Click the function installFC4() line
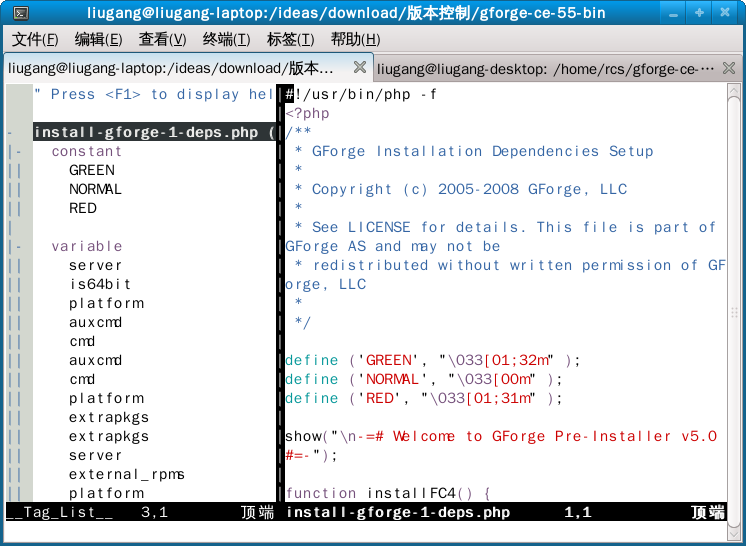746x546 pixels. tap(387, 493)
